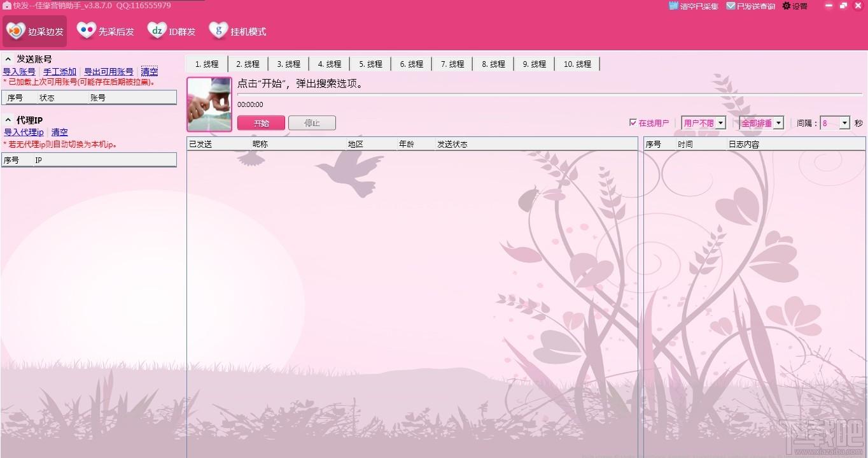This screenshot has height=458, width=868.
Task: Click the 发送状态 column header
Action: (x=536, y=145)
